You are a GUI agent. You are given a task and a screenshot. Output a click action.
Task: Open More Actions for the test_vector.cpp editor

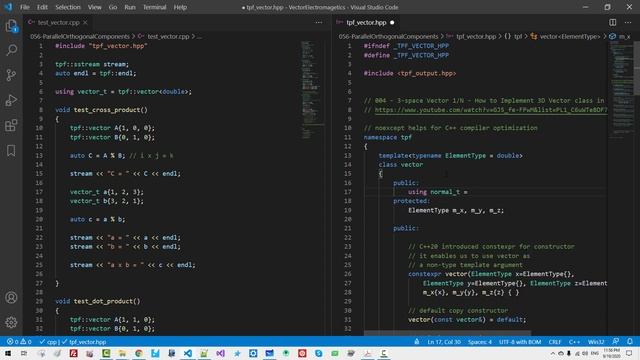coord(319,22)
